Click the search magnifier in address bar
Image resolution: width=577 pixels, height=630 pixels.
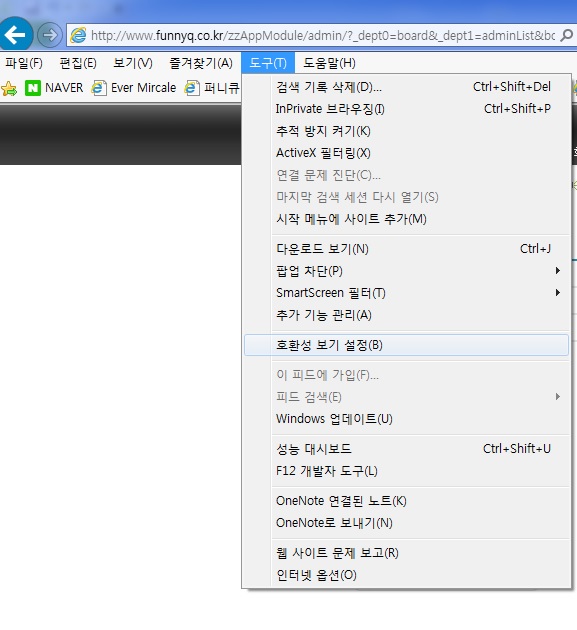pos(567,35)
